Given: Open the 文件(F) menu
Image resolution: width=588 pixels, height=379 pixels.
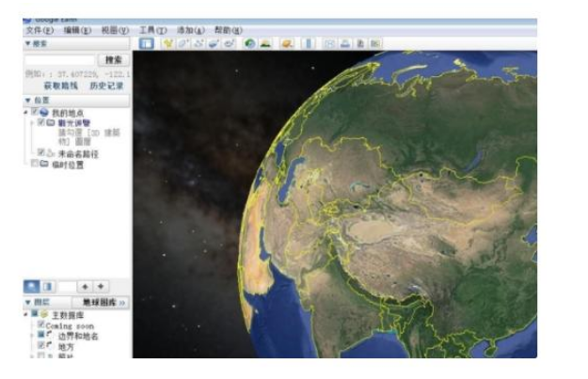Looking at the screenshot, I should pyautogui.click(x=40, y=30).
